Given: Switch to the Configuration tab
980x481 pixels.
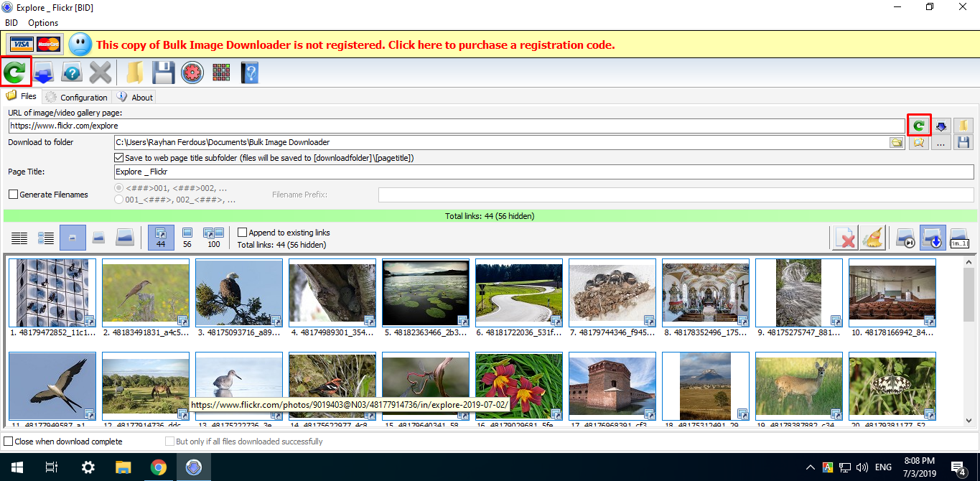Looking at the screenshot, I should pyautogui.click(x=76, y=97).
